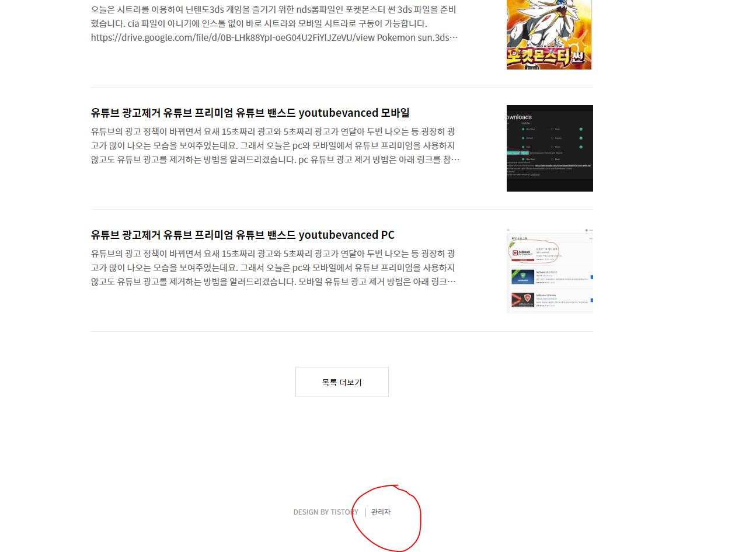Click the Pokemon sun 3ds post excerpt

click(x=275, y=23)
